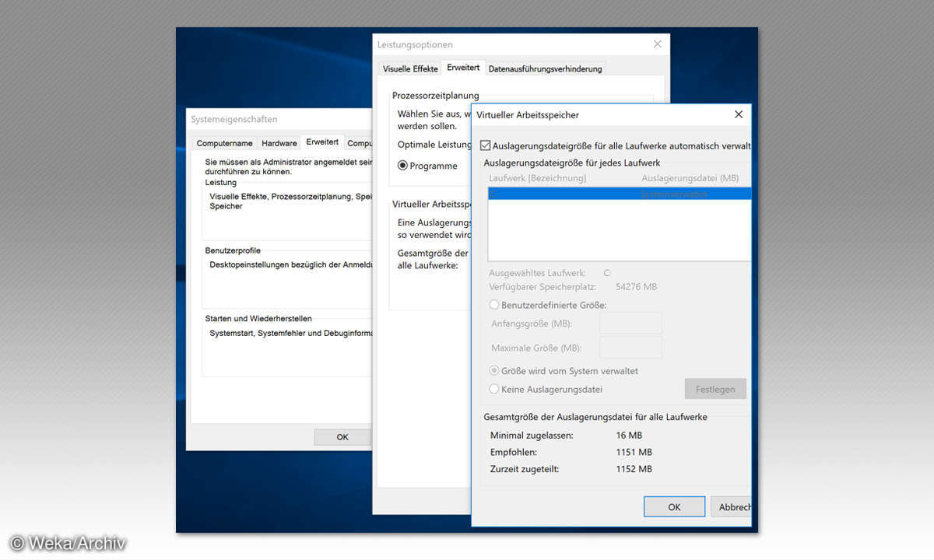Screen dimensions: 934x560
Task: Confirm Virtueller Arbeitsspeicher with OK
Action: (x=674, y=507)
